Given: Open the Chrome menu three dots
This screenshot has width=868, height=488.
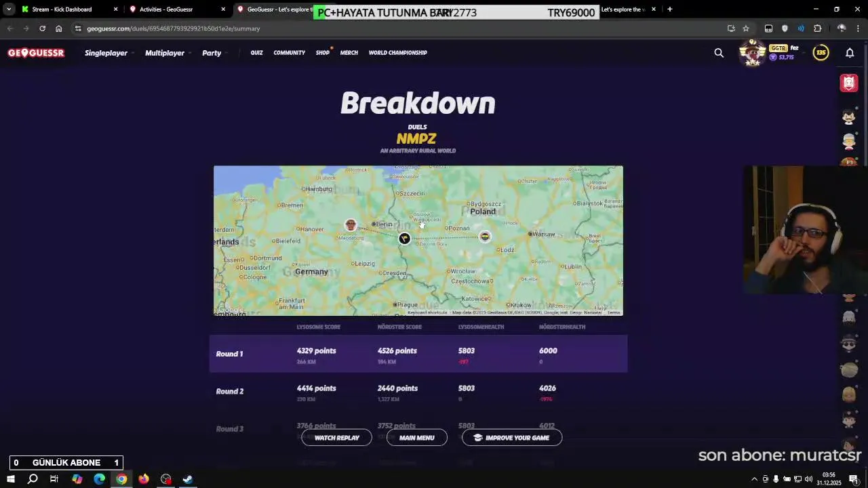Looking at the screenshot, I should point(859,28).
